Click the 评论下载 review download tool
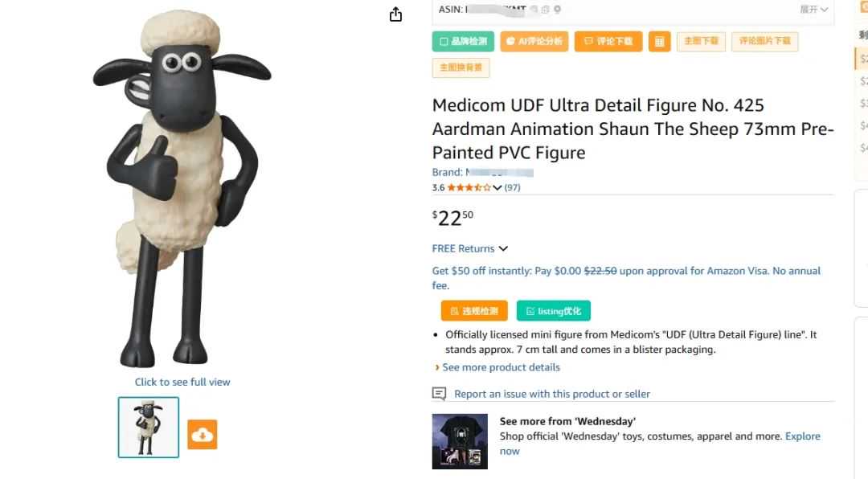This screenshot has width=868, height=479. [x=608, y=40]
